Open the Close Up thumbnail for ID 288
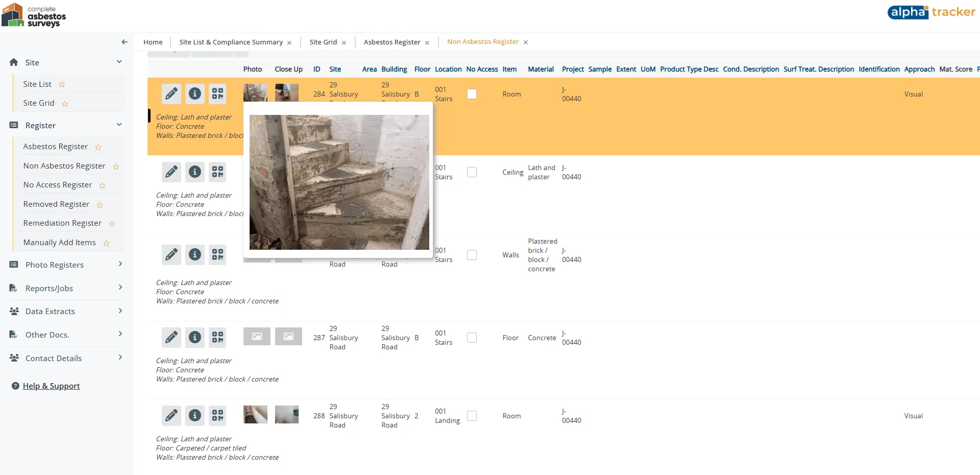The image size is (980, 475). coord(287,415)
